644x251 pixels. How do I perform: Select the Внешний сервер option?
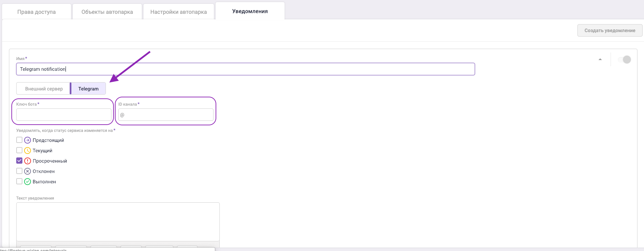tap(44, 89)
